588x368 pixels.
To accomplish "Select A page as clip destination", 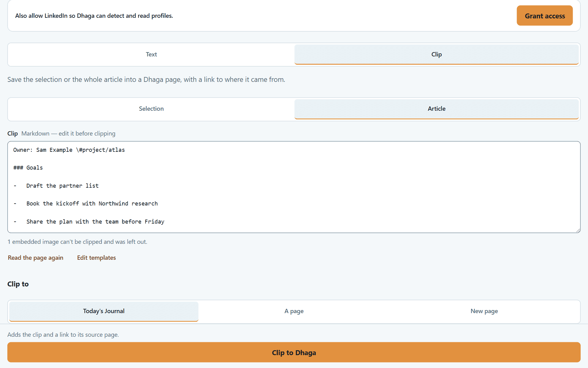I will pyautogui.click(x=294, y=311).
